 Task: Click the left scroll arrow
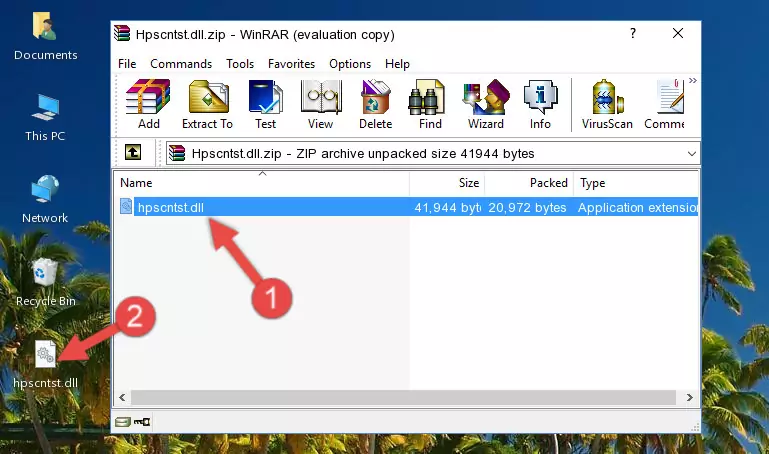click(x=122, y=398)
